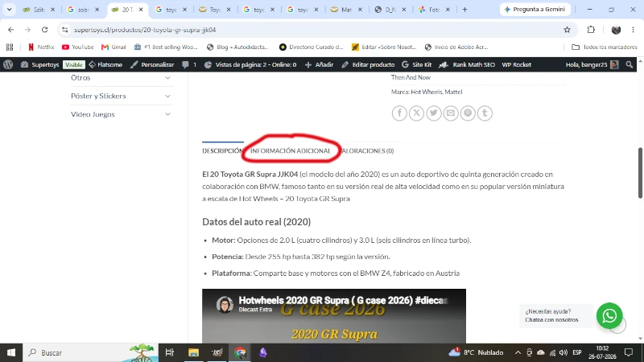
Task: Open Vistas de página stats item
Action: [x=250, y=64]
